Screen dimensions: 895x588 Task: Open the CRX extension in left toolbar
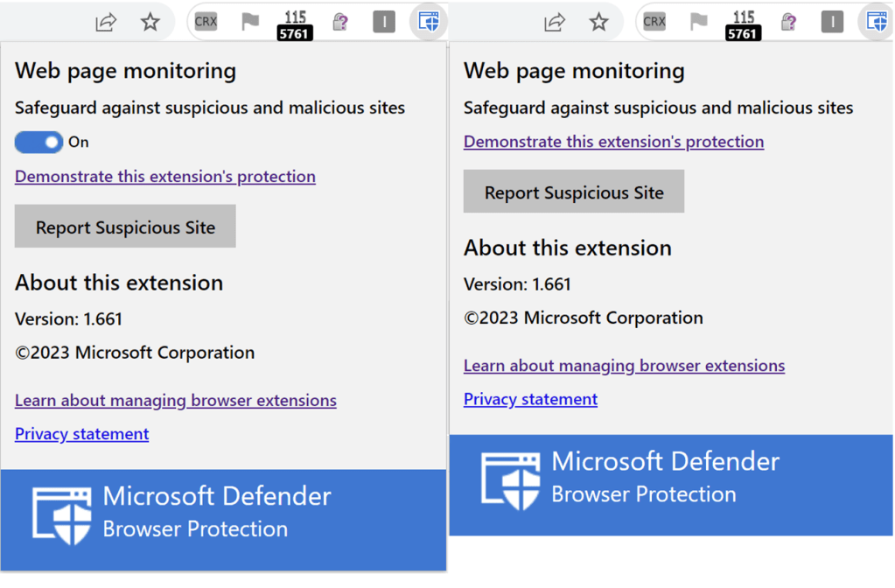206,23
